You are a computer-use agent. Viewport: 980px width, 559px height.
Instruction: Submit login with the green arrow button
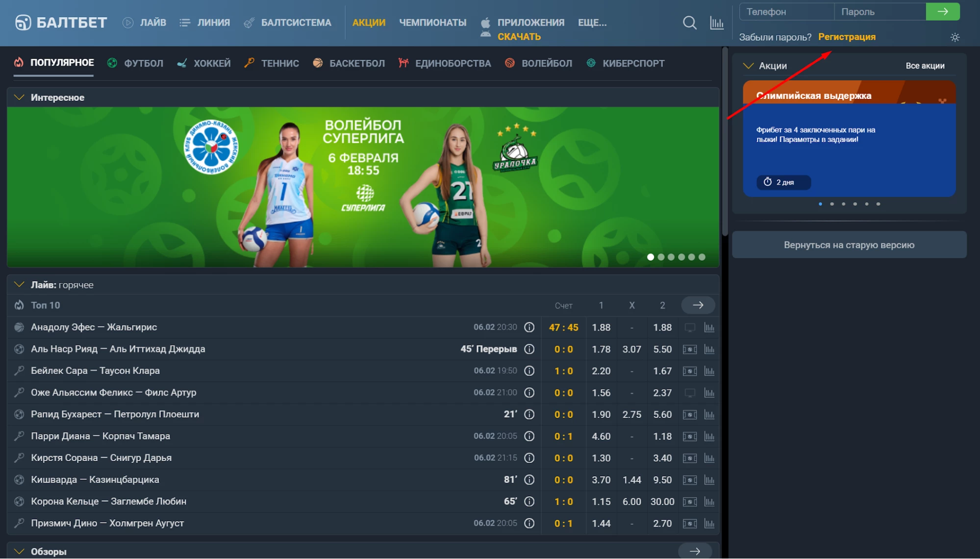click(x=942, y=12)
